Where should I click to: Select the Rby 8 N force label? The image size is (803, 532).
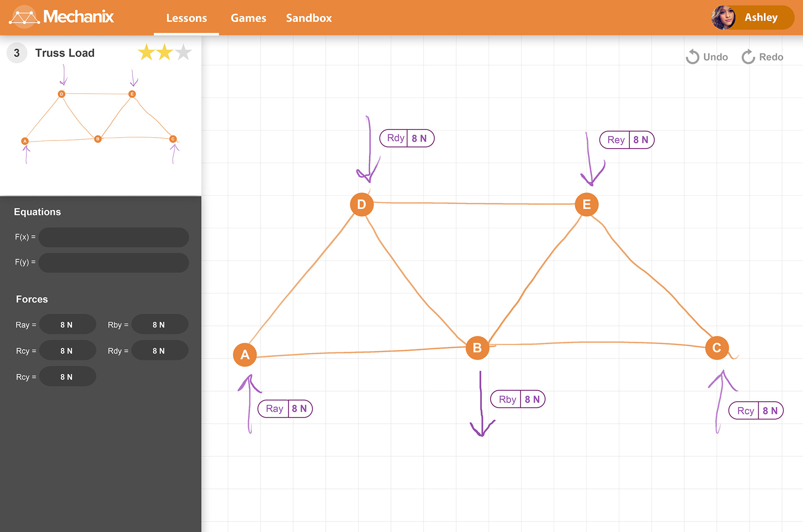(x=518, y=399)
